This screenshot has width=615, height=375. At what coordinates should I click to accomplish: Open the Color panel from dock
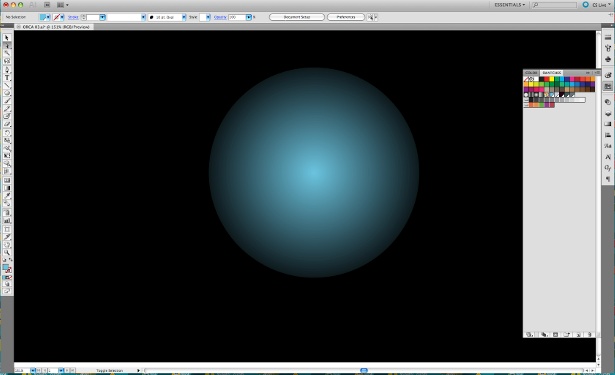click(608, 75)
